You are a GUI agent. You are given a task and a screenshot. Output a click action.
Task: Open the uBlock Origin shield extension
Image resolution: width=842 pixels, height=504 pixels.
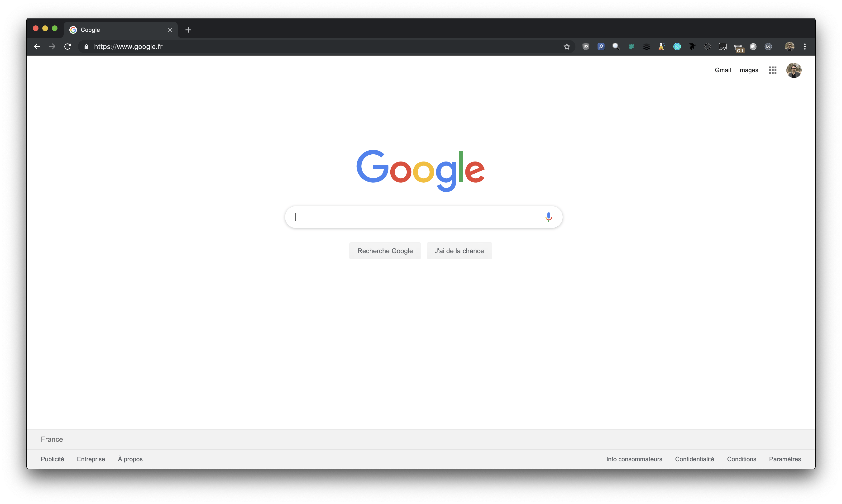(586, 47)
